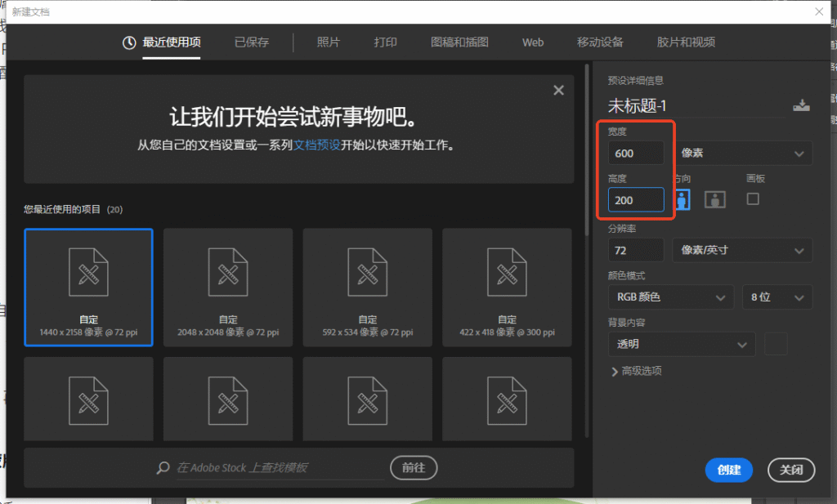837x504 pixels.
Task: Click the 创建 create button
Action: [728, 470]
